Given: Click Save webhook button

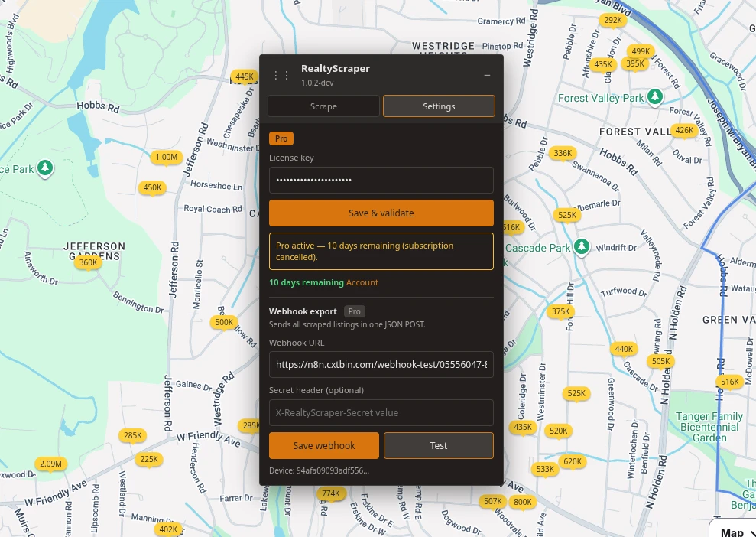Looking at the screenshot, I should [x=324, y=445].
